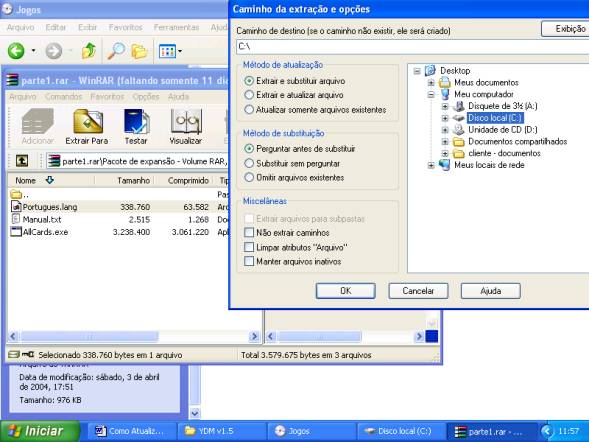589x442 pixels.
Task: Click the Iniciar start button
Action: 40,431
